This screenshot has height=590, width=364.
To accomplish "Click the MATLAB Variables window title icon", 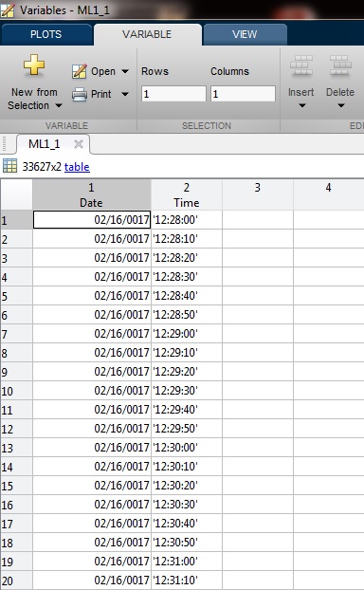I will click(8, 9).
